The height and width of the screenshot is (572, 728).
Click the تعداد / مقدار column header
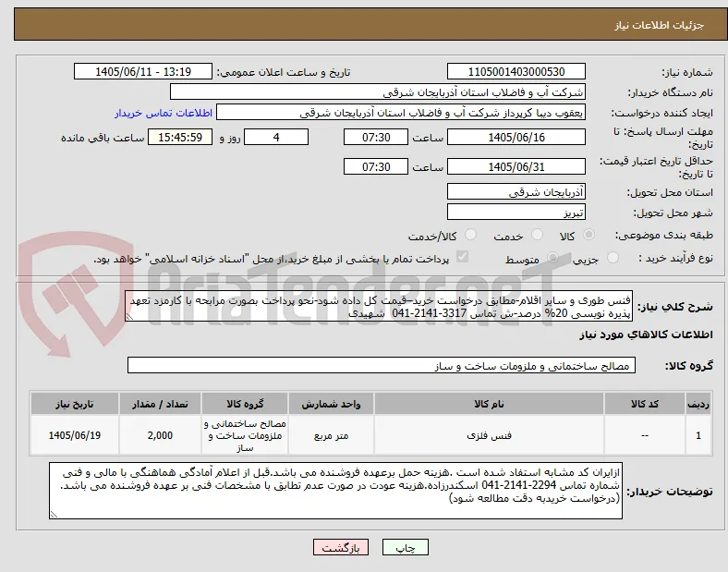[160, 404]
